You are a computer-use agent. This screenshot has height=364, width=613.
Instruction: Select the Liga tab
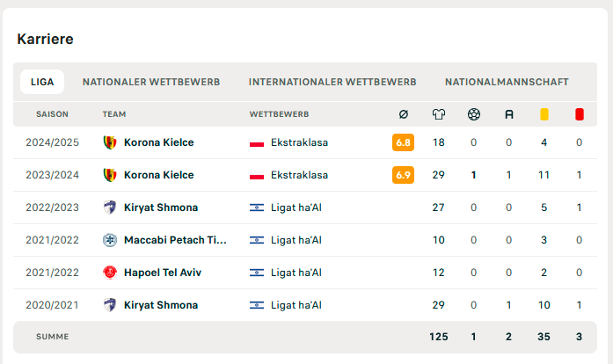tap(42, 82)
